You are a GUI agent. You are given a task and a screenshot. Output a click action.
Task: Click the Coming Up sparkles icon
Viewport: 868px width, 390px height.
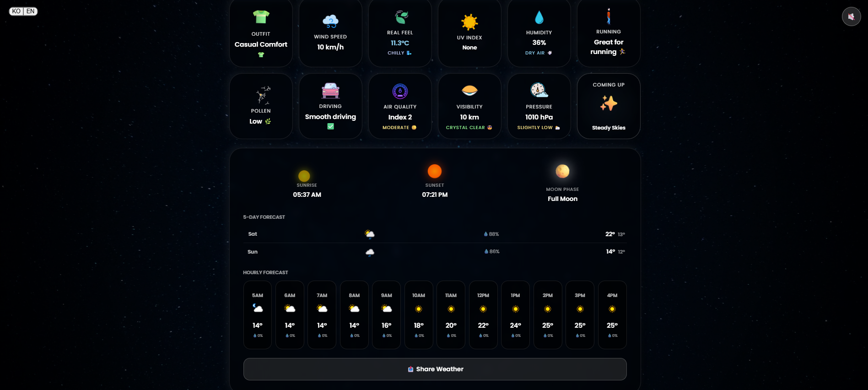[609, 103]
